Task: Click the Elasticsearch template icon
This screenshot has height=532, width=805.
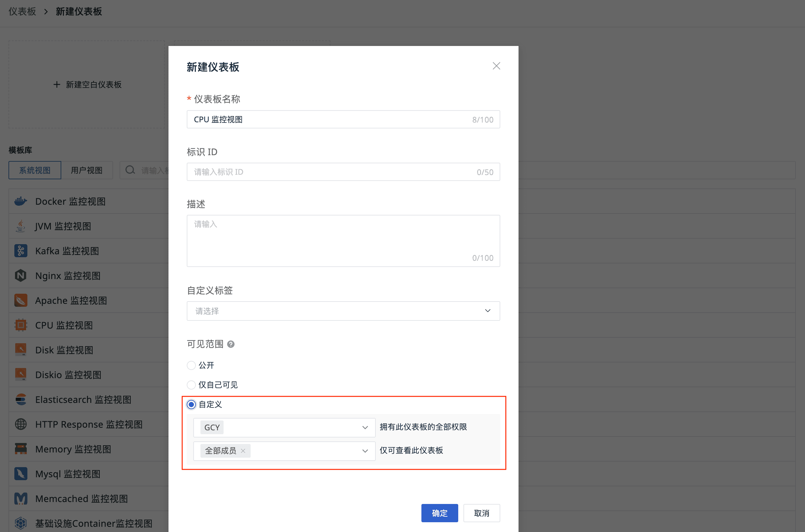Action: coord(20,399)
